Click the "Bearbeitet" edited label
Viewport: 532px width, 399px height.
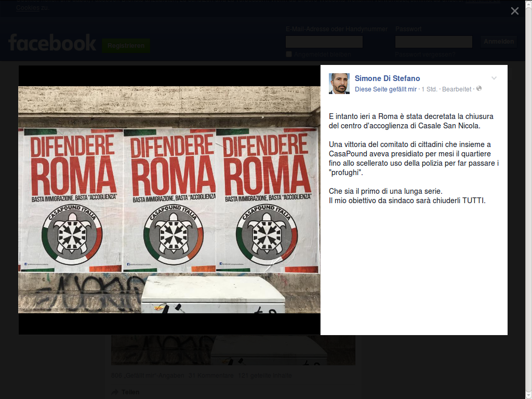(x=457, y=89)
